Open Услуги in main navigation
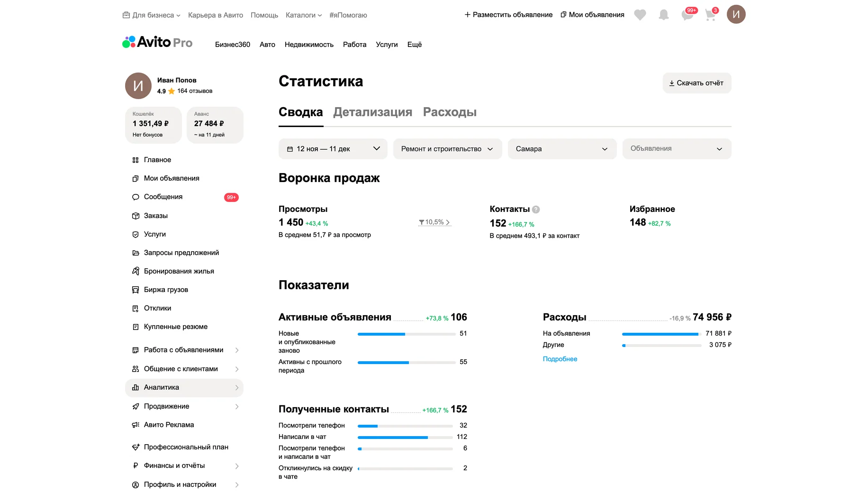The image size is (868, 493). pyautogui.click(x=387, y=45)
